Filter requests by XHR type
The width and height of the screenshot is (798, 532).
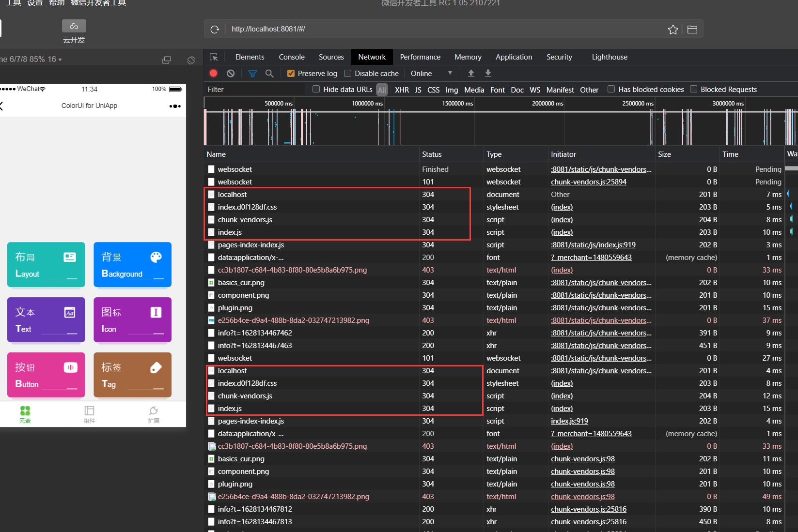402,90
